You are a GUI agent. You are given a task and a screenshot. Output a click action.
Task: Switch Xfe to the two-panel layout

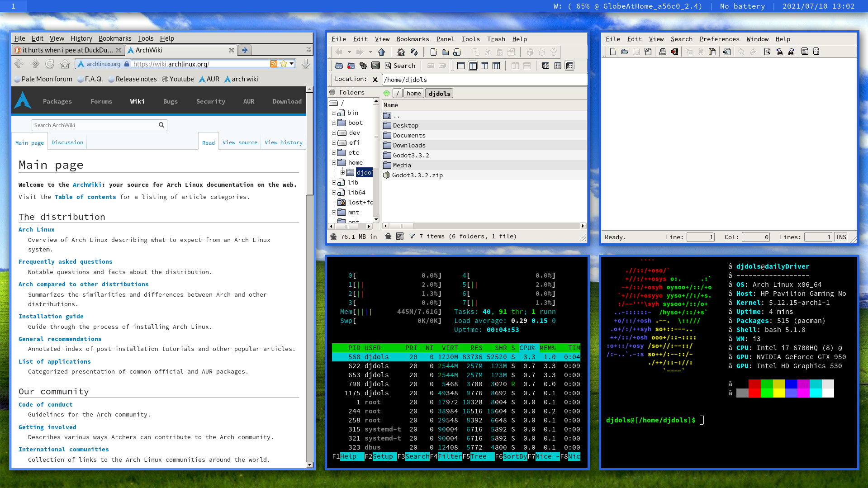point(484,66)
